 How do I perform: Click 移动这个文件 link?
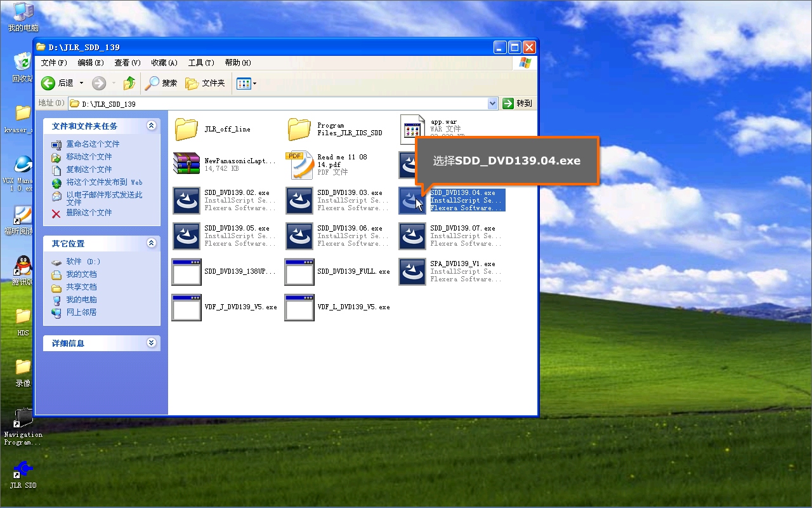coord(89,157)
